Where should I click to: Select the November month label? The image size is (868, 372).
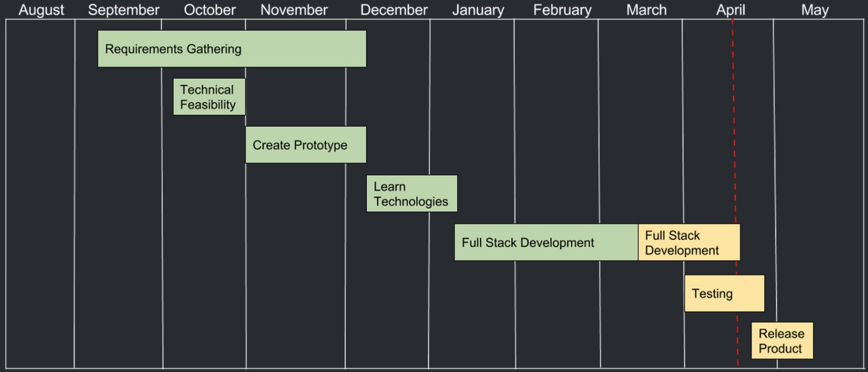click(x=294, y=10)
